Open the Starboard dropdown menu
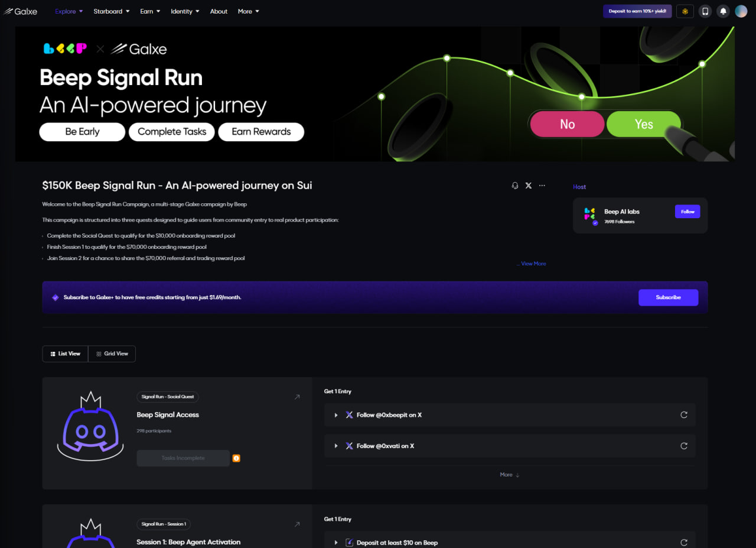756x548 pixels. (111, 11)
